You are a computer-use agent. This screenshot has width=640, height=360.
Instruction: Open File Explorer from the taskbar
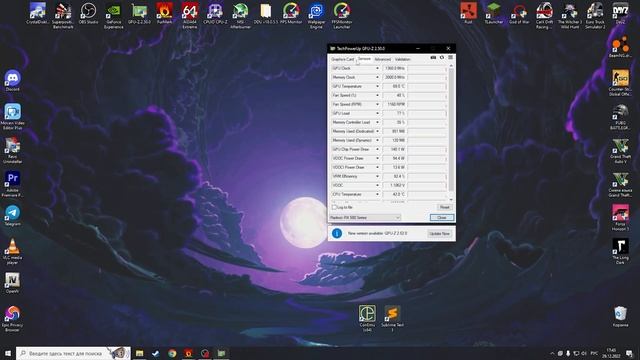pos(140,353)
